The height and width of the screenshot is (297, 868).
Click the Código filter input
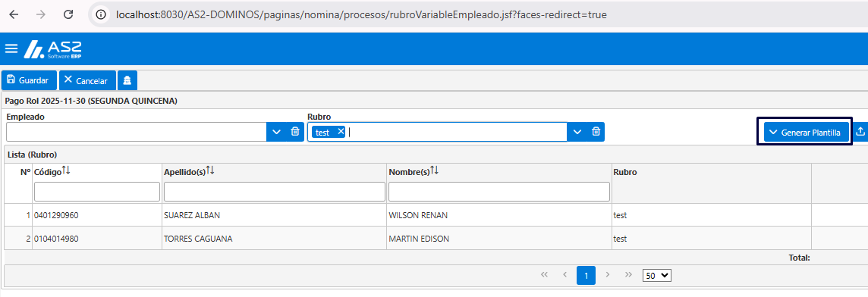pos(97,192)
